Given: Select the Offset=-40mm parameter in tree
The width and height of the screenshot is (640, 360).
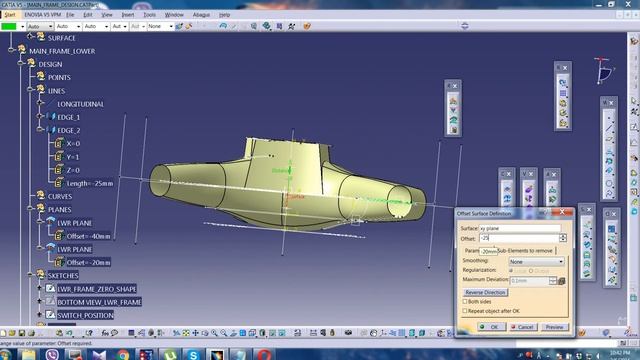Looking at the screenshot, I should pyautogui.click(x=89, y=236).
